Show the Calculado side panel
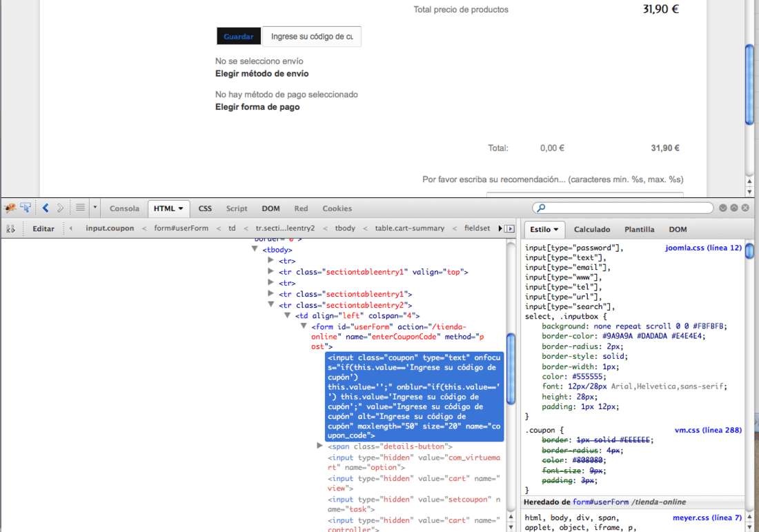The image size is (759, 532). [592, 230]
